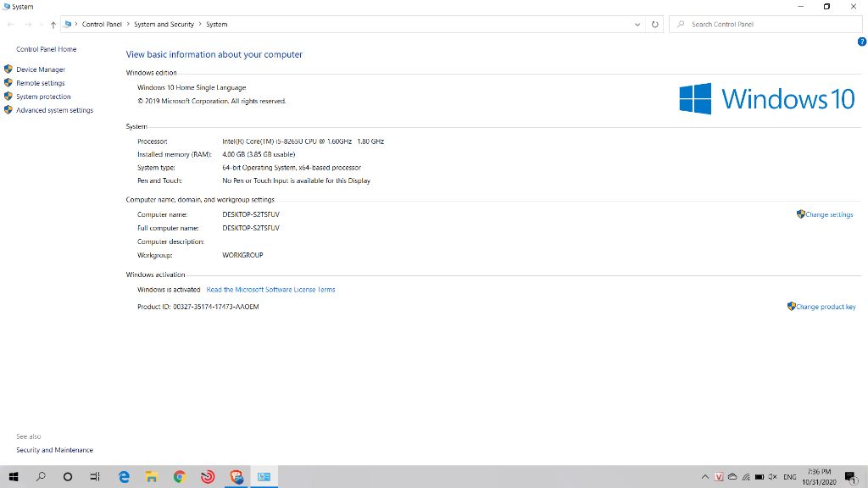Open recent locations dropdown arrow beside Forward
Image resolution: width=868 pixels, height=488 pixels.
point(41,25)
